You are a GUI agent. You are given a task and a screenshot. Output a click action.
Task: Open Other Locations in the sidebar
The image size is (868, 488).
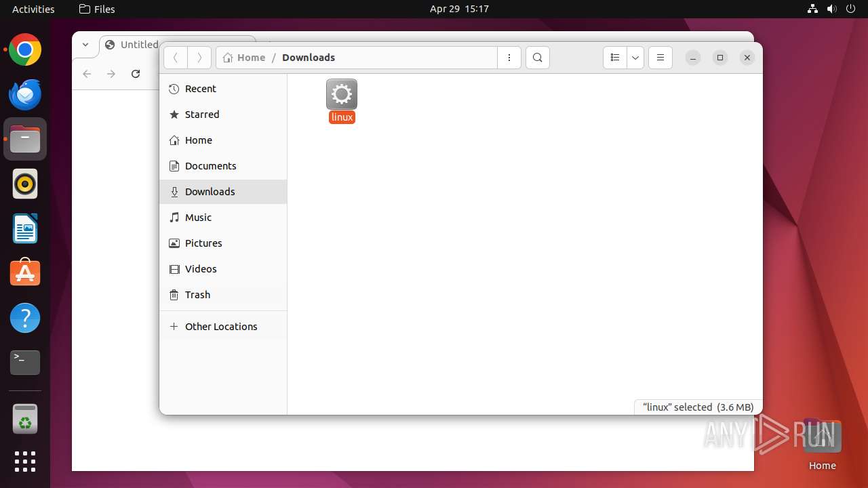[223, 327]
